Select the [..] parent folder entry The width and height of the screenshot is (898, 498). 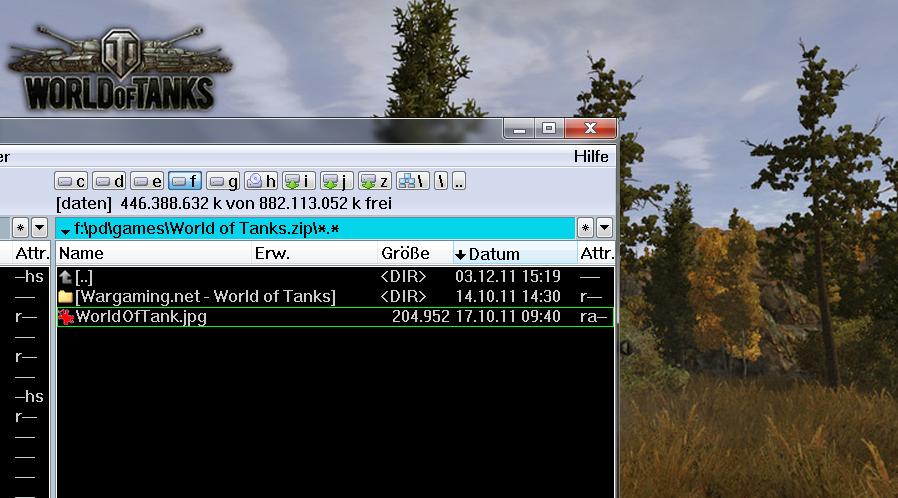(335, 277)
